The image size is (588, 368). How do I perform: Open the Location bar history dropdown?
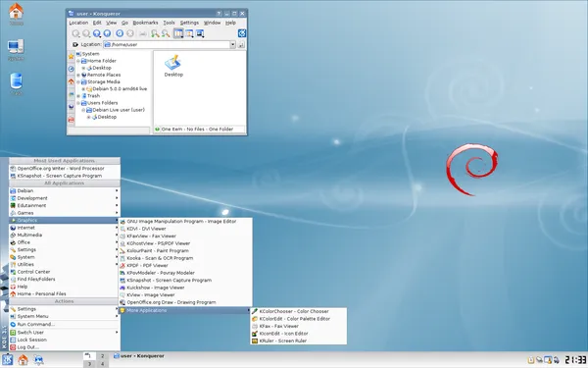[232, 44]
